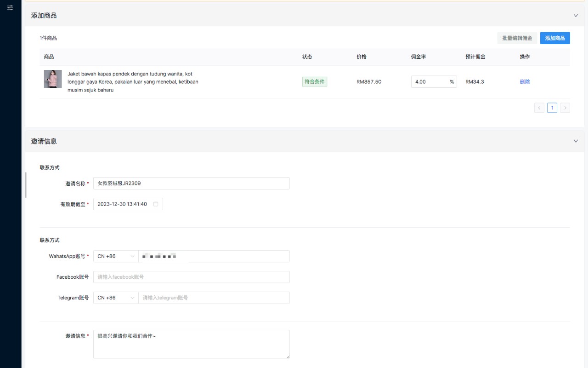588x368 pixels.
Task: Click the 添加商品 section title
Action: click(44, 16)
